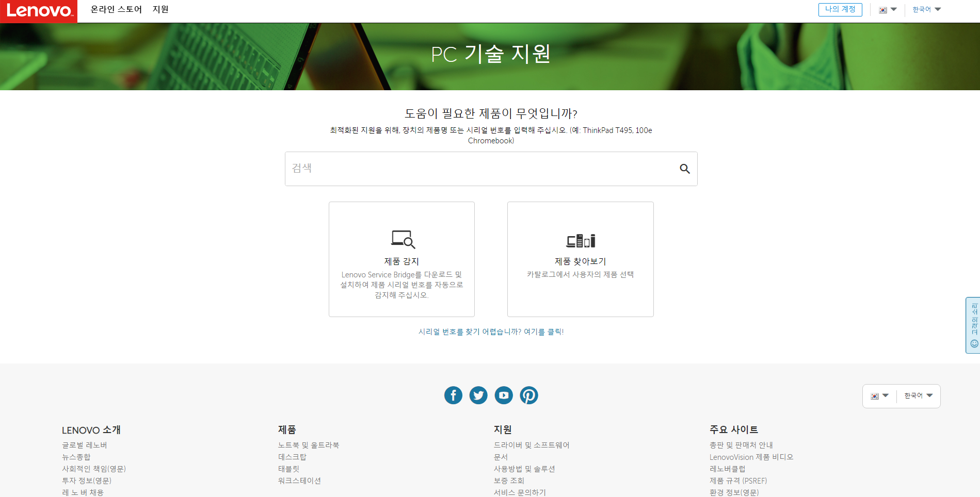980x497 pixels.
Task: Open 워크스테이션 footer link
Action: pyautogui.click(x=299, y=481)
